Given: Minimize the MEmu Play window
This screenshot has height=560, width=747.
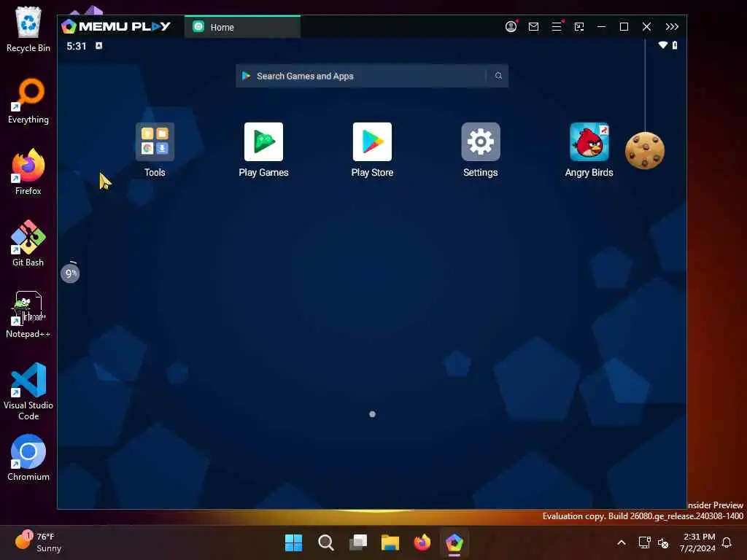Looking at the screenshot, I should (601, 27).
